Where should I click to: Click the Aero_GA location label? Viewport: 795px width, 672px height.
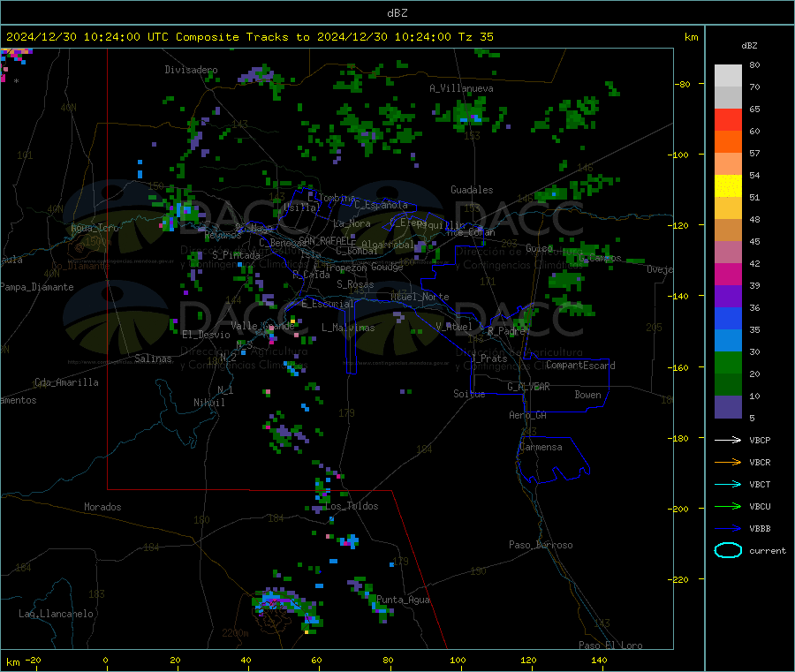[x=528, y=415]
